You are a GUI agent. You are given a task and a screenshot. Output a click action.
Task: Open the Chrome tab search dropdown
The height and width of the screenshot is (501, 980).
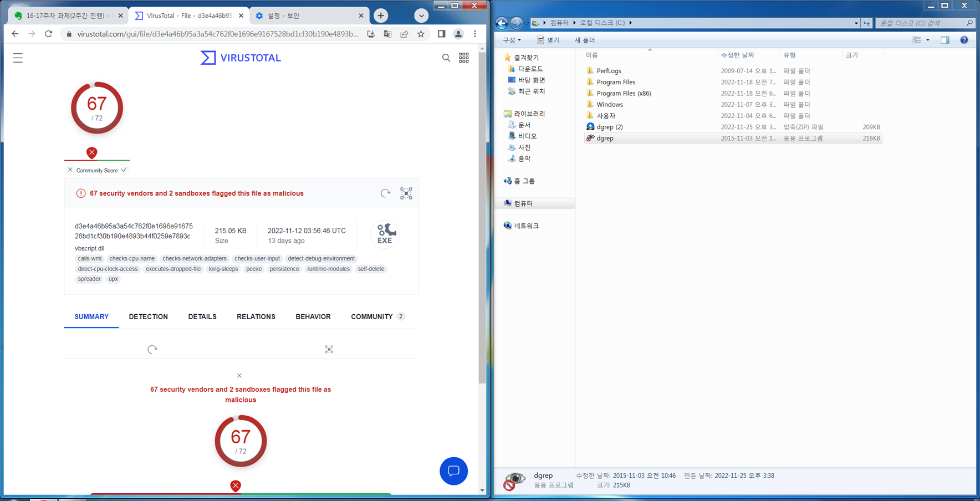(x=421, y=16)
